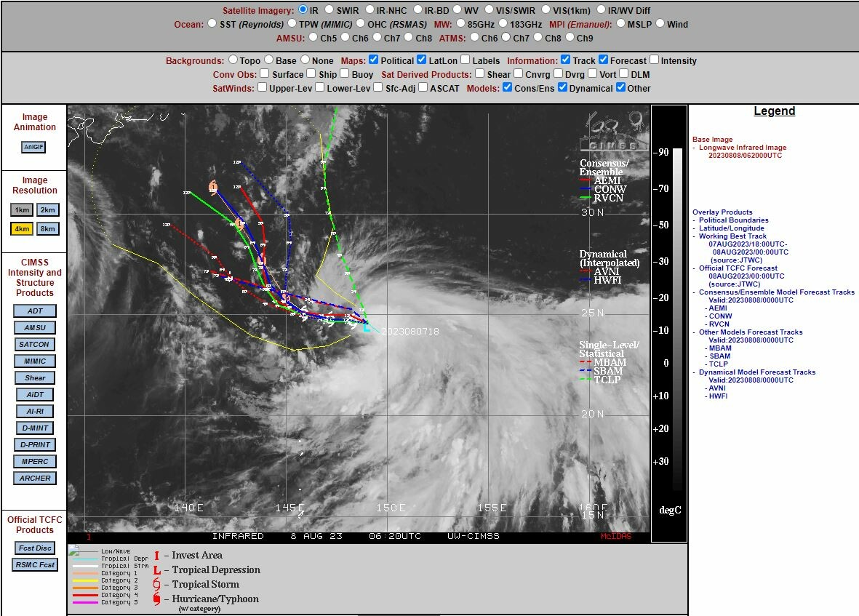
Task: Choose IR-NHC satellite imagery
Action: tap(369, 9)
